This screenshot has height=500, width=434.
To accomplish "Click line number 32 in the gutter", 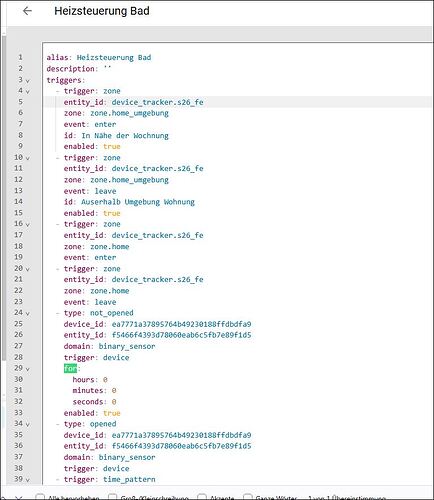I will [18, 402].
